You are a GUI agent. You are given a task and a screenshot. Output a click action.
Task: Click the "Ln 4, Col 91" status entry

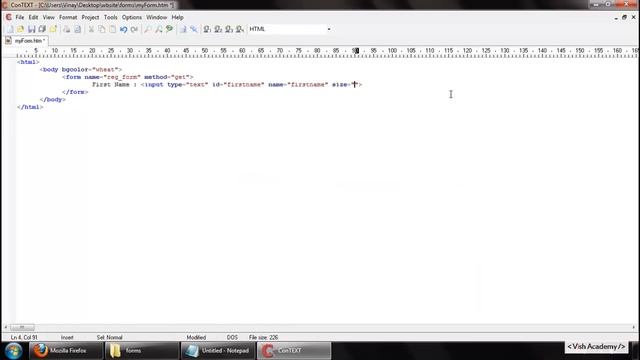(x=24, y=338)
